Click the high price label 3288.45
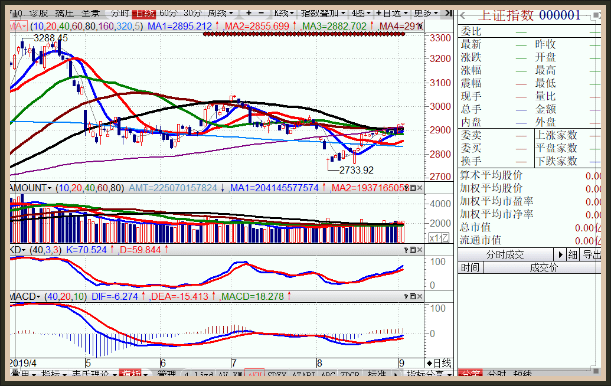 (51, 38)
